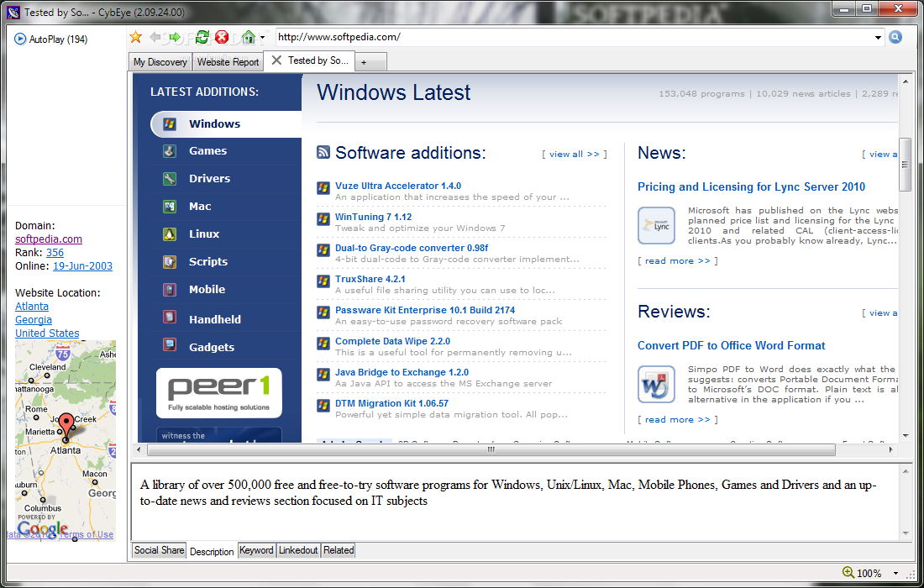Open Complete Data Wipe 2.2.0 link

click(x=392, y=341)
